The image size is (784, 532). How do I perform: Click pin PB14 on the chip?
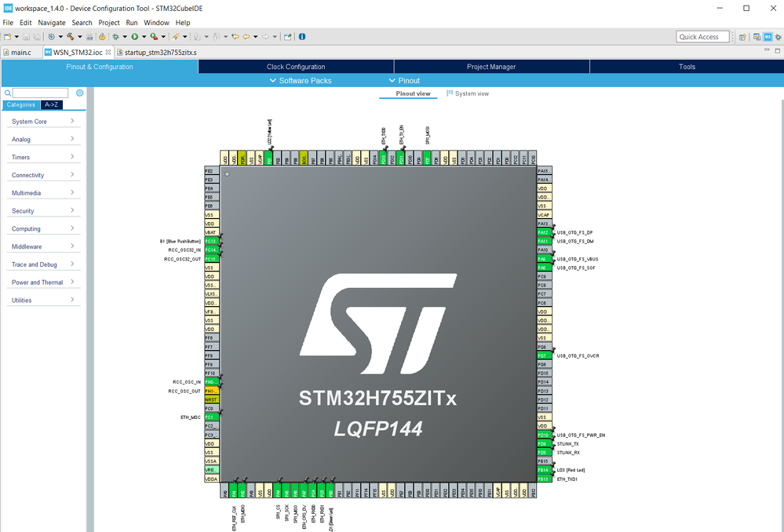(x=545, y=470)
